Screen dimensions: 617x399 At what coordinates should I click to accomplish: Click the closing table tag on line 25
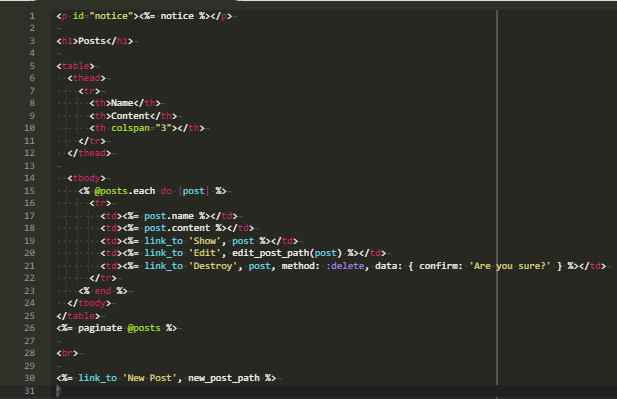78,316
